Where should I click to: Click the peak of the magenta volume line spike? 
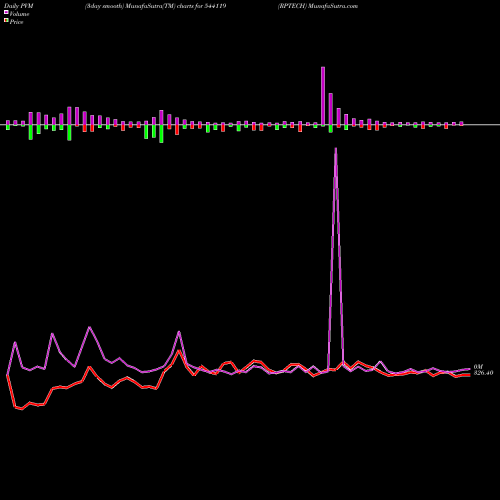(336, 149)
